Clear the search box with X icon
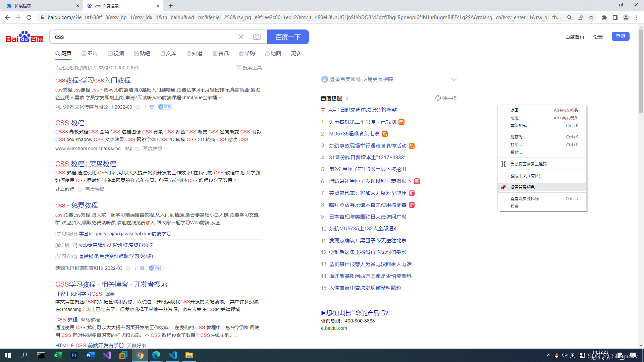 tap(241, 37)
